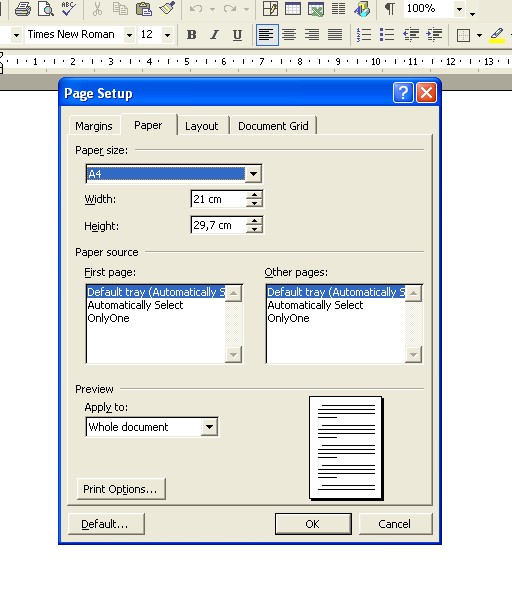Run Spelling and Grammar check icon
Viewport: 512px width, 602px height.
69,8
